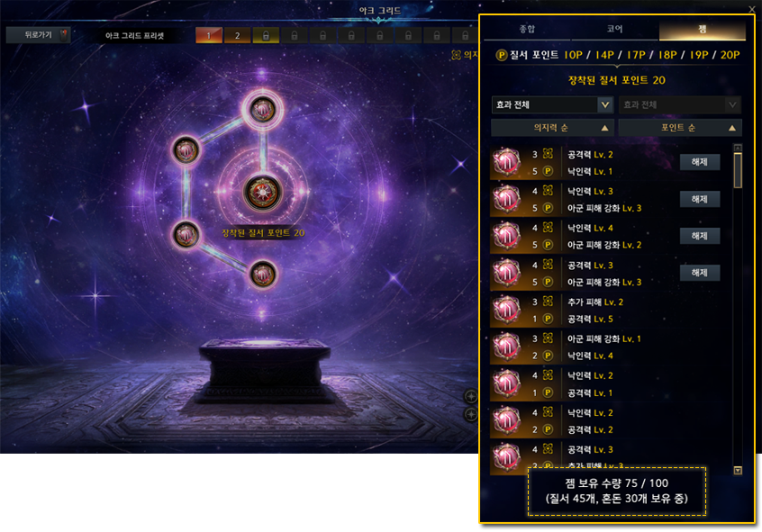Open the first 효과 전체 dropdown
762x532 pixels.
[552, 104]
